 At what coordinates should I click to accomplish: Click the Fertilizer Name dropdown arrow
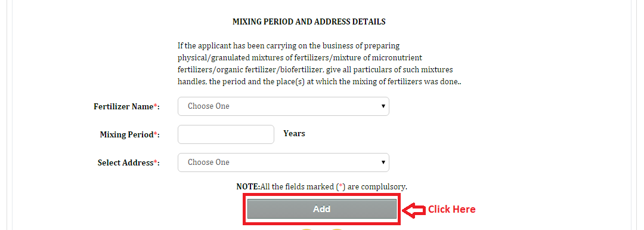pyautogui.click(x=383, y=106)
